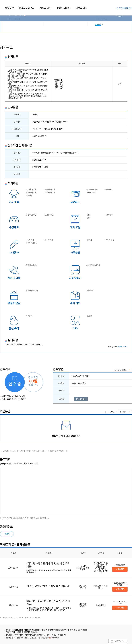
Task: Click 즉시지원 for (주)하나기술
Action: 120,608
